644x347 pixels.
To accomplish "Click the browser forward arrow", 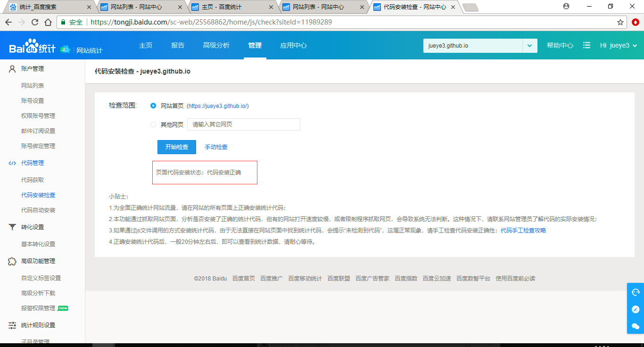I will click(x=22, y=22).
